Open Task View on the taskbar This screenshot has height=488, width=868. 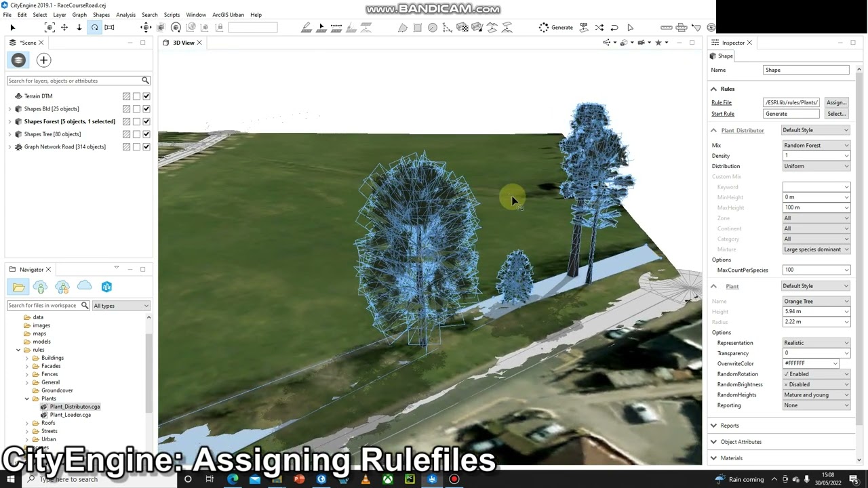pos(210,479)
